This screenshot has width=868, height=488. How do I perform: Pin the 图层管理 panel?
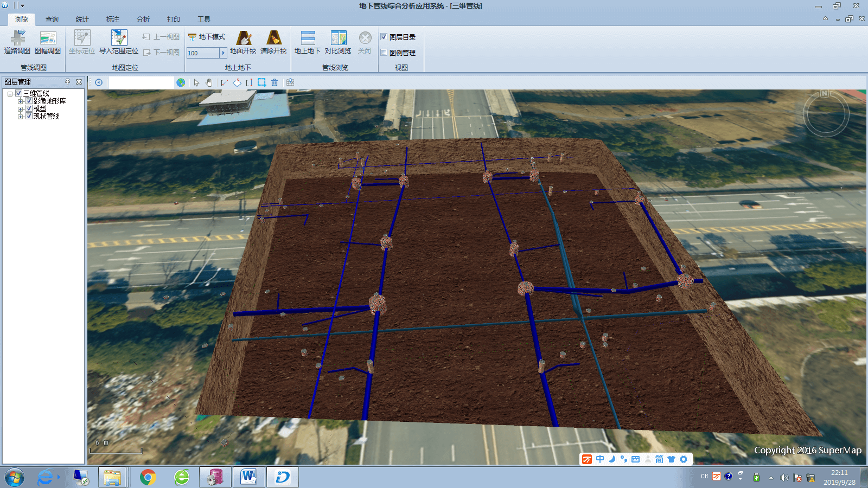click(x=68, y=82)
